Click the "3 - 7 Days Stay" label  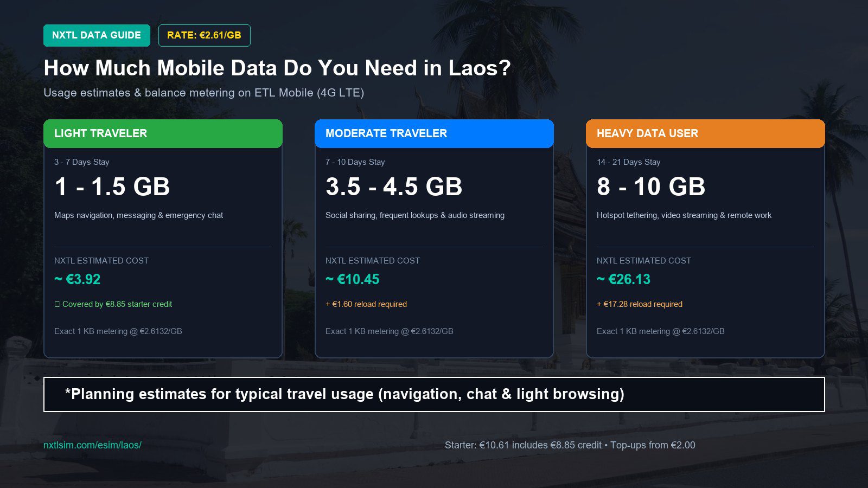82,162
